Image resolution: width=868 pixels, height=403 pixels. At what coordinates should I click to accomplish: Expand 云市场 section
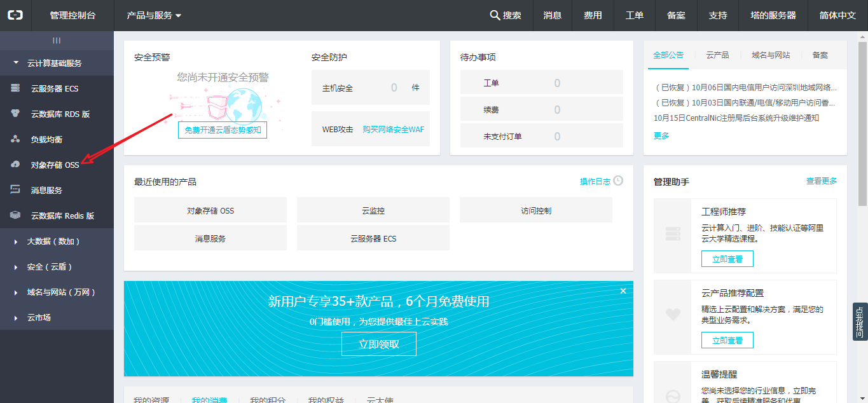57,318
